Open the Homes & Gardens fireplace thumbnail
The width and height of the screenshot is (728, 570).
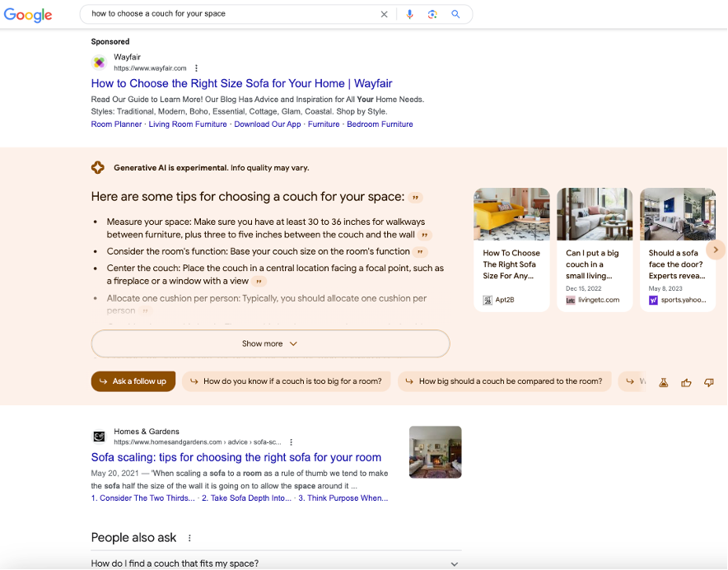pos(436,452)
